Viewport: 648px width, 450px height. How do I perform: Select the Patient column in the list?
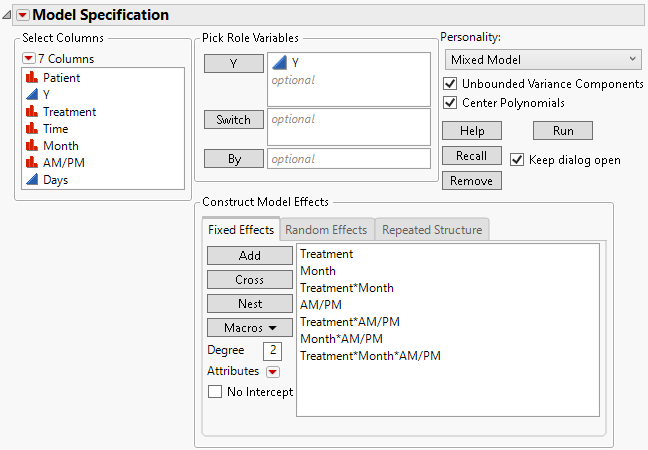coord(61,77)
